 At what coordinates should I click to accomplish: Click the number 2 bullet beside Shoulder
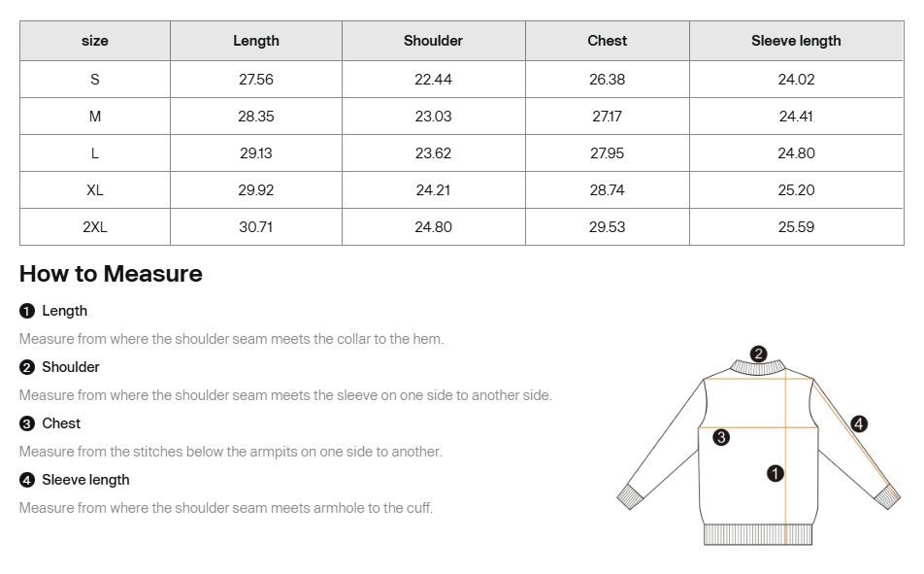26,367
